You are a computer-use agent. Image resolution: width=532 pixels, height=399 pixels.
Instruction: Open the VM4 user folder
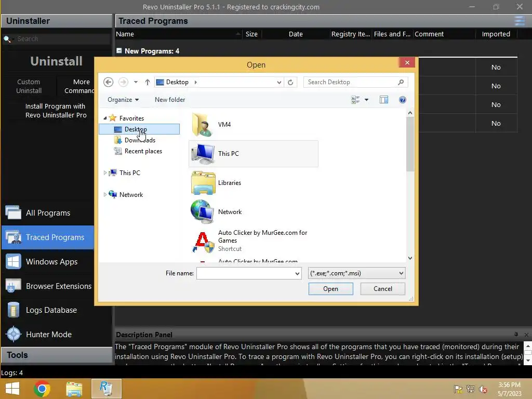[x=254, y=125]
